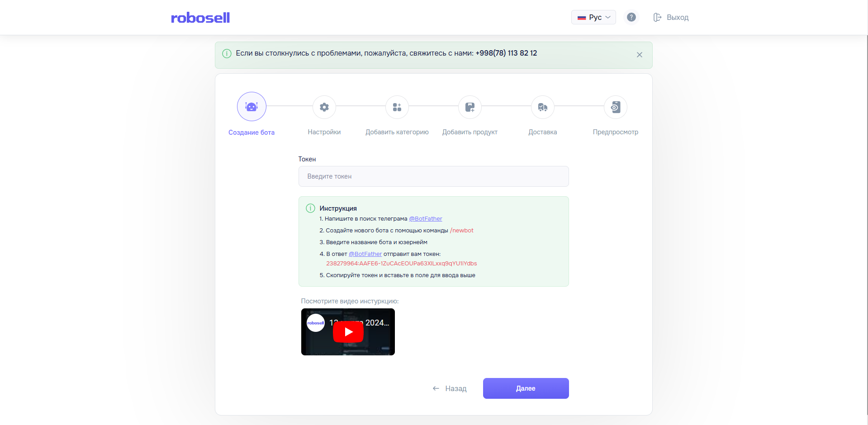Viewport: 868px width, 425px height.
Task: Click the Далее next button
Action: point(526,388)
